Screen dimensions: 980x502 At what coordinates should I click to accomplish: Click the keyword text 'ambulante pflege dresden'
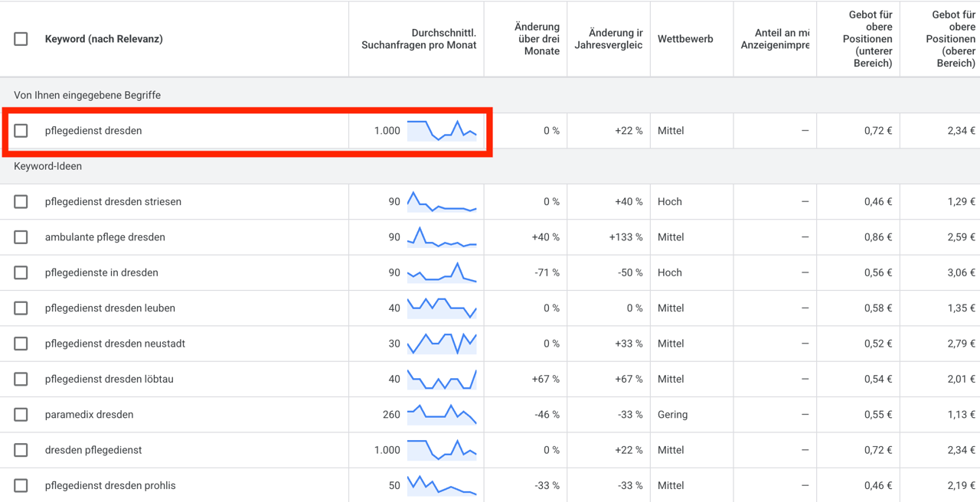105,237
